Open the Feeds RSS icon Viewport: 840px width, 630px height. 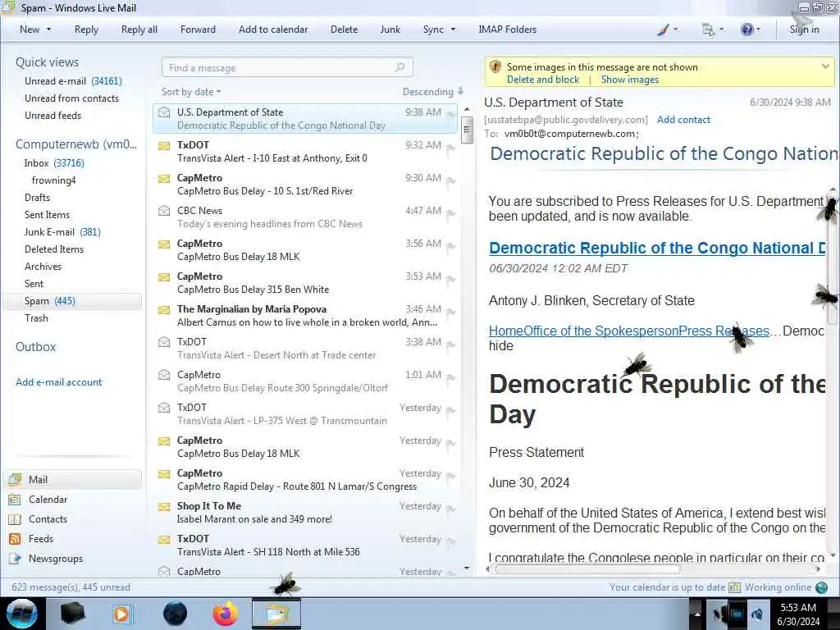15,539
